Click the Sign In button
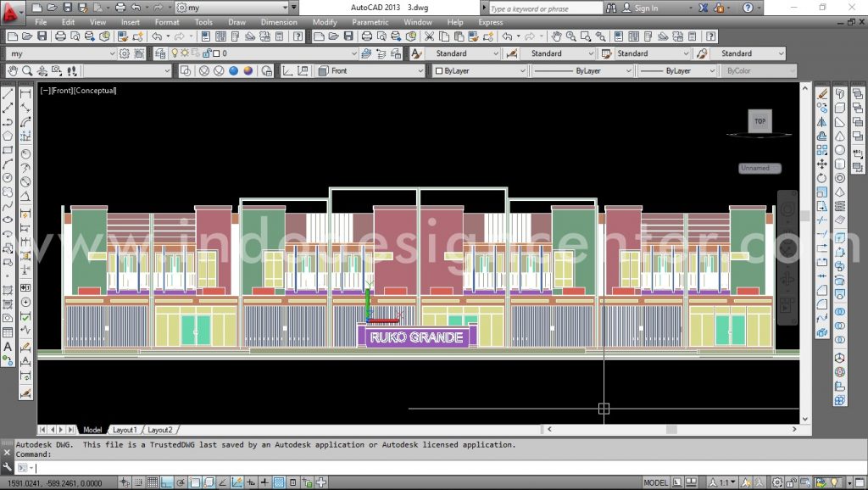868x490 pixels. point(641,8)
